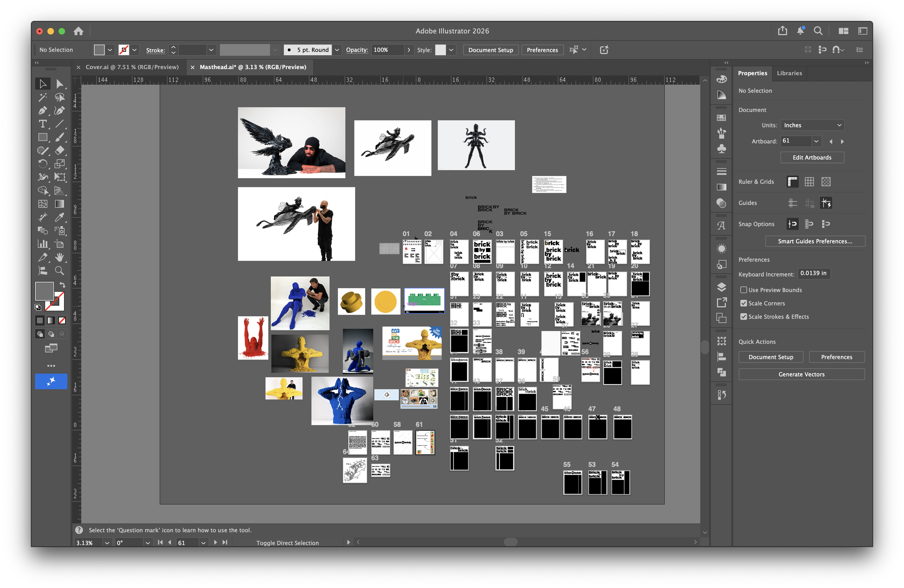Select the Type tool
The width and height of the screenshot is (904, 588).
tap(43, 124)
